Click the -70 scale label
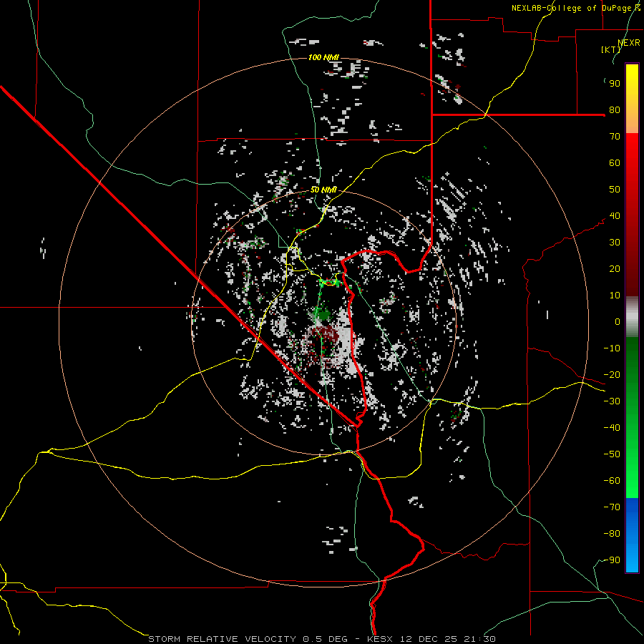644x644 pixels. 612,507
